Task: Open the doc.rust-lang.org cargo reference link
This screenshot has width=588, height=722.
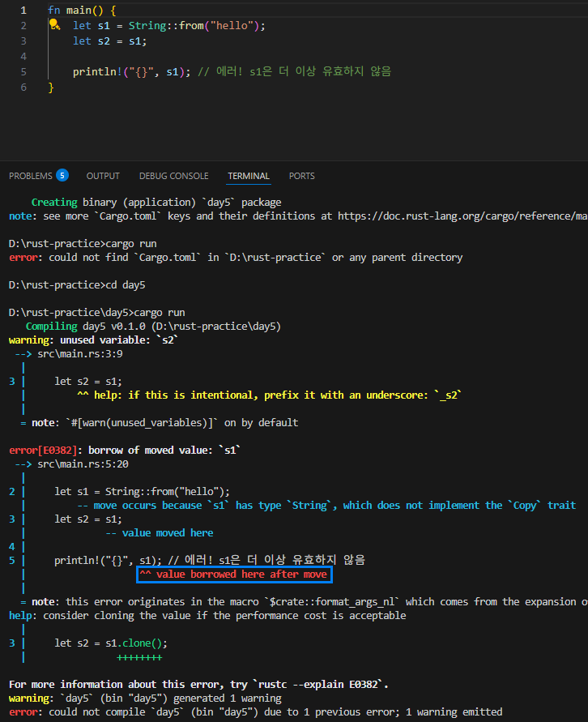Action: [462, 216]
